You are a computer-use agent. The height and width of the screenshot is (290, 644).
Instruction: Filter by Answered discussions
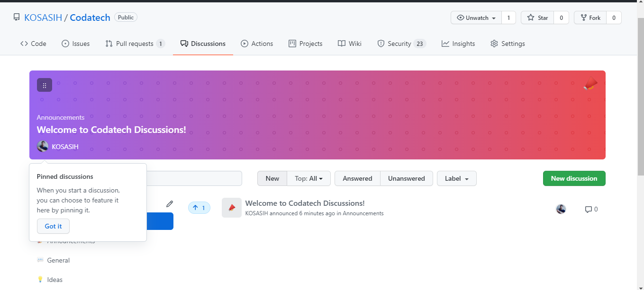[x=357, y=178]
